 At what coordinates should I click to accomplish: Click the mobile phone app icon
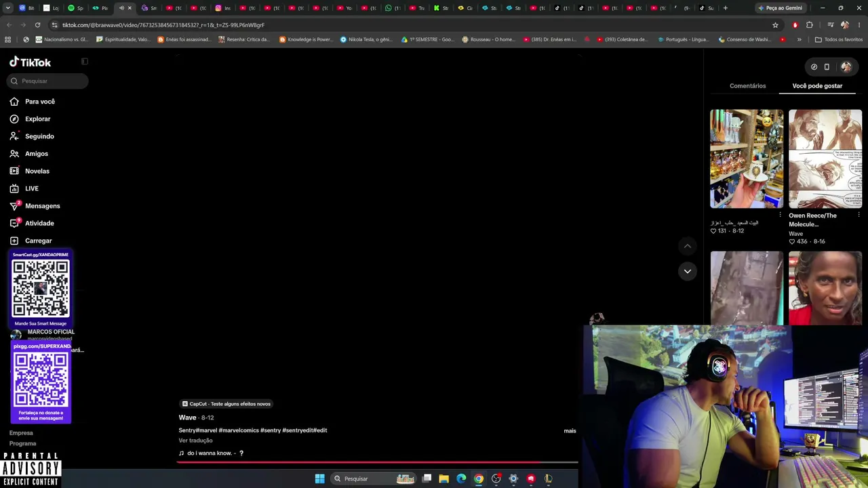pyautogui.click(x=827, y=66)
